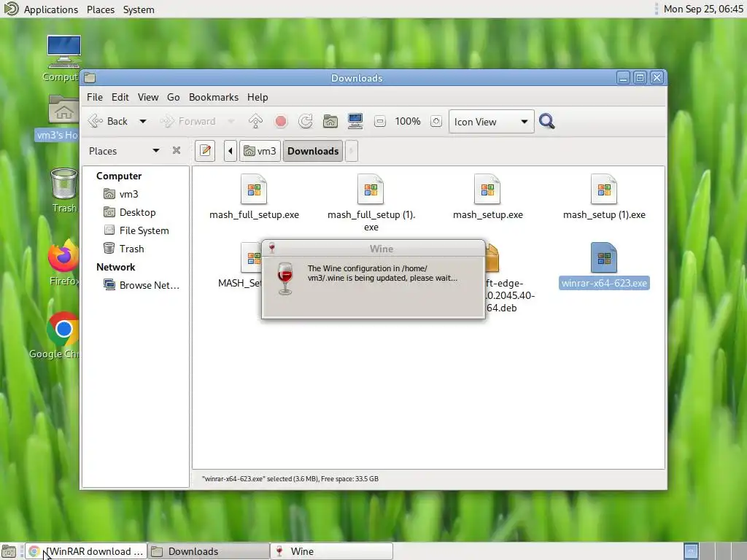
Task: Switch to Wine taskbar item
Action: pos(331,551)
